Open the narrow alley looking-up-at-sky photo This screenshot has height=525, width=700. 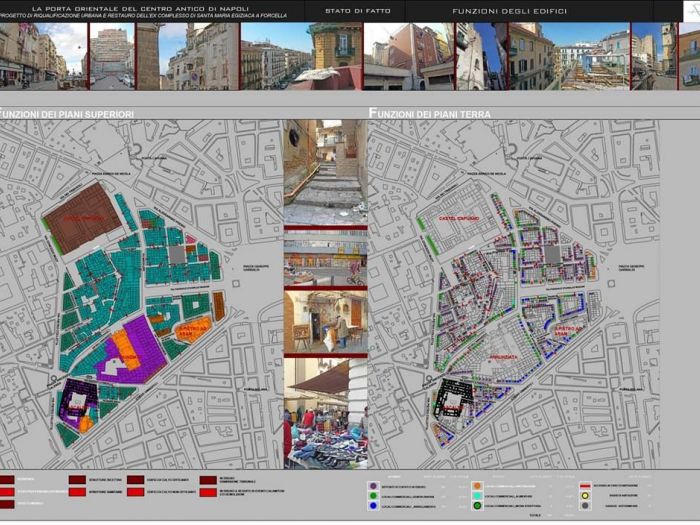481,56
